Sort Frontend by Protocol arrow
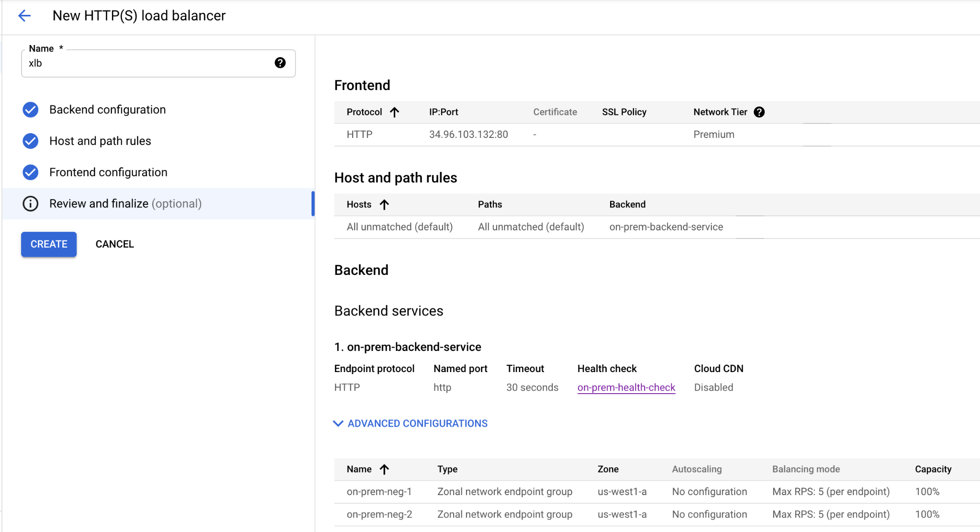The width and height of the screenshot is (980, 532). point(394,112)
